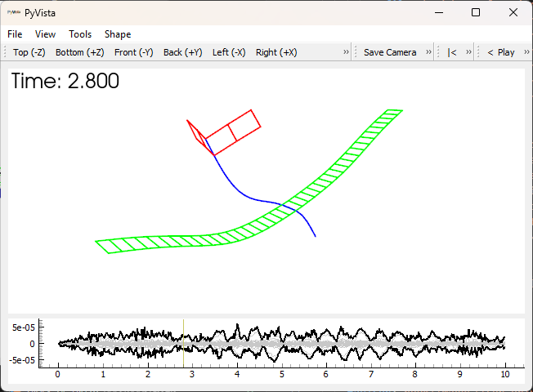Set camera to Top (-Z) view

click(29, 52)
